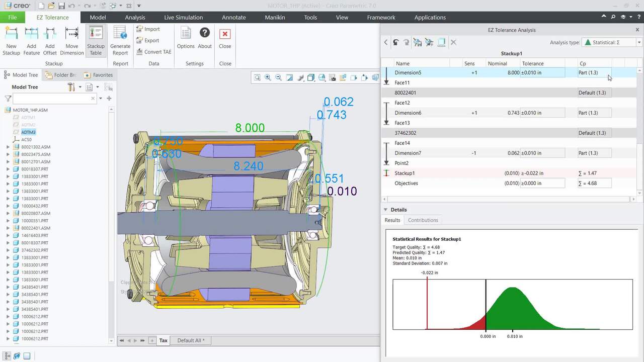Screen dimensions: 644x362
Task: Click Zoom In in graphics toolbar
Action: click(268, 77)
